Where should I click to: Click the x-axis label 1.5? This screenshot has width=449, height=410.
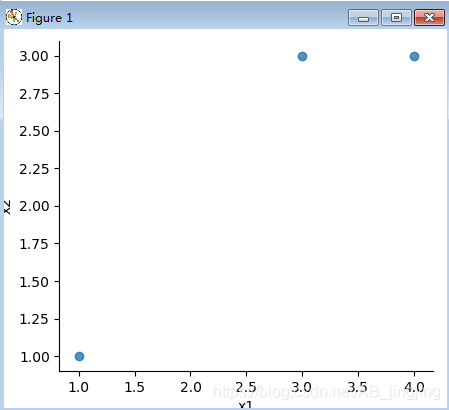click(x=134, y=387)
